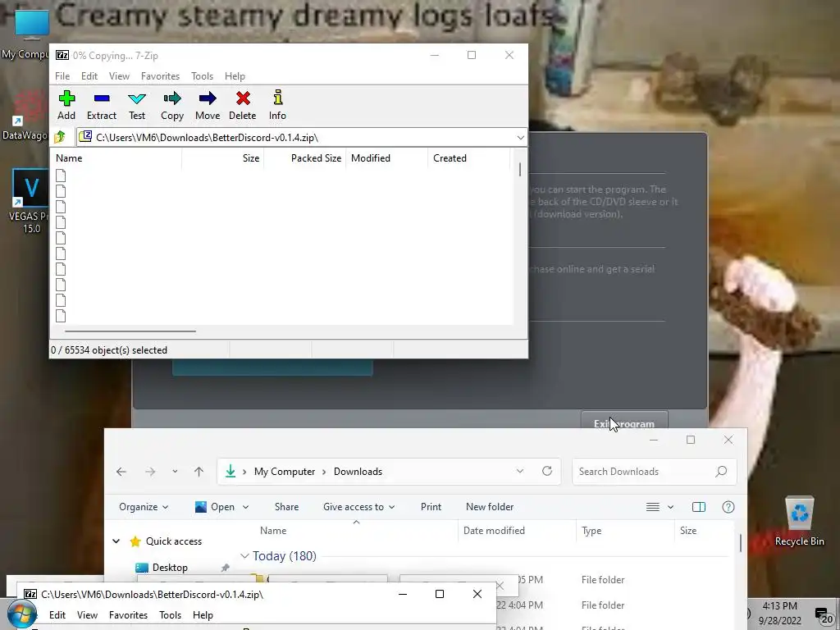Image resolution: width=840 pixels, height=630 pixels.
Task: Open Tools menu in bottom 7-Zip window
Action: click(x=170, y=615)
